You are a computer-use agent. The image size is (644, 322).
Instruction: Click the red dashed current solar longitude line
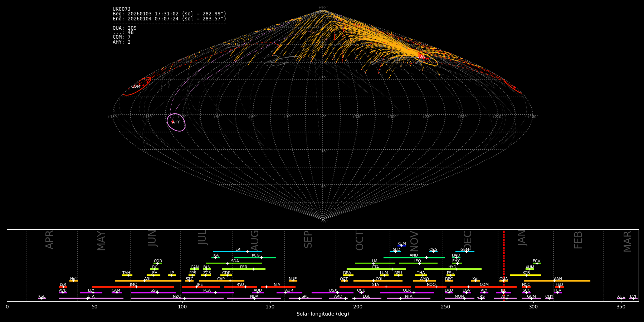coord(504,265)
